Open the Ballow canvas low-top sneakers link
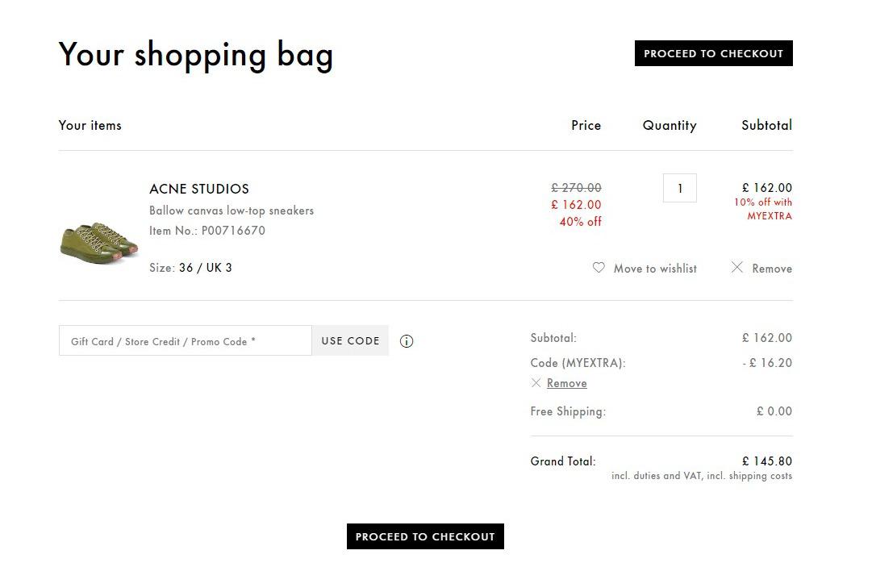 click(x=232, y=211)
